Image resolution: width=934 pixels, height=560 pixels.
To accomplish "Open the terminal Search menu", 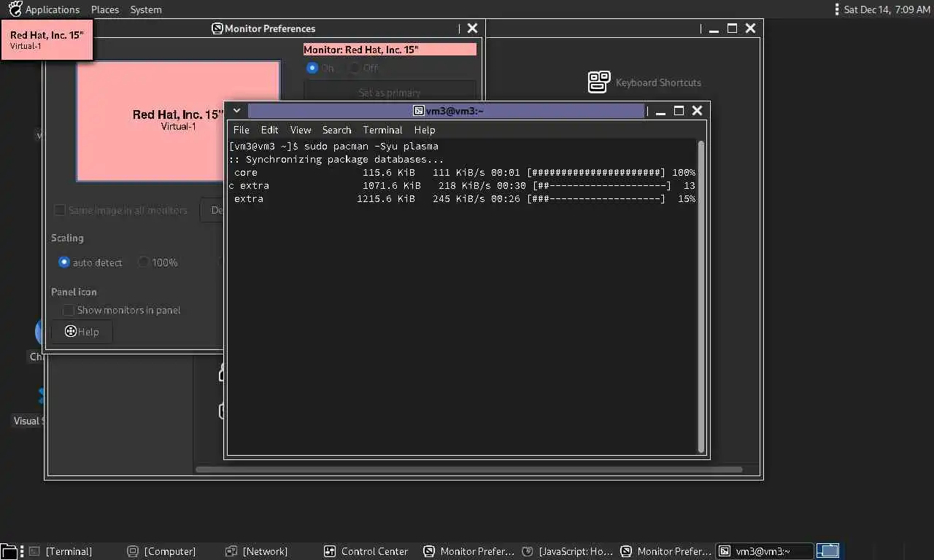I will [x=336, y=130].
